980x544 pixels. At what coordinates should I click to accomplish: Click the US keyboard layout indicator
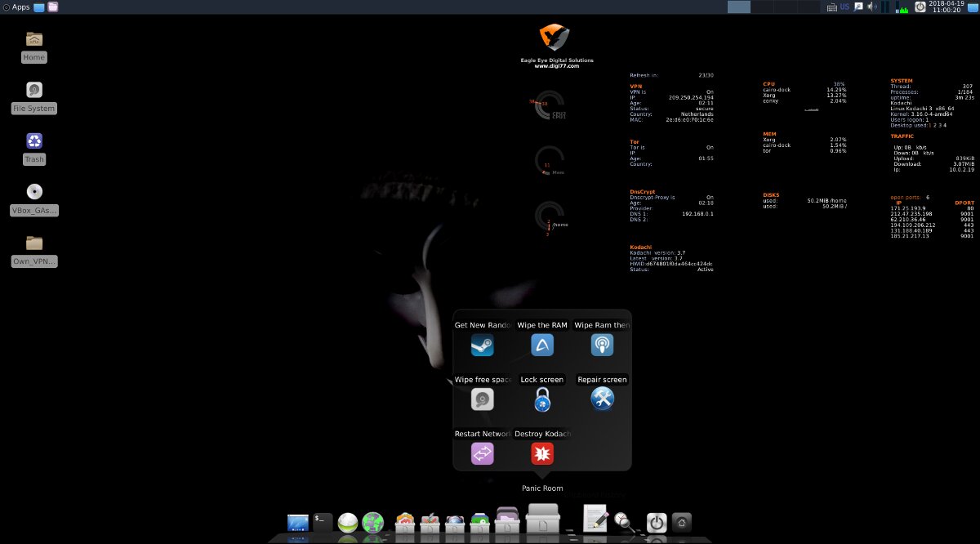pyautogui.click(x=844, y=7)
